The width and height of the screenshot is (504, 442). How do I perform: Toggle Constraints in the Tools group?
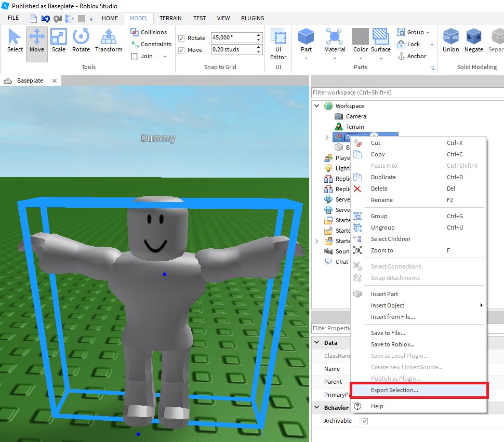tap(151, 44)
